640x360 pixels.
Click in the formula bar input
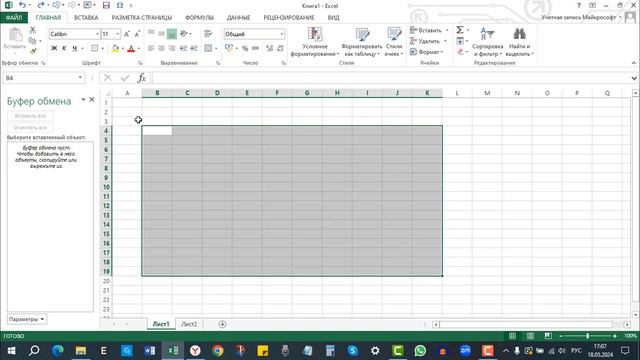coord(391,78)
